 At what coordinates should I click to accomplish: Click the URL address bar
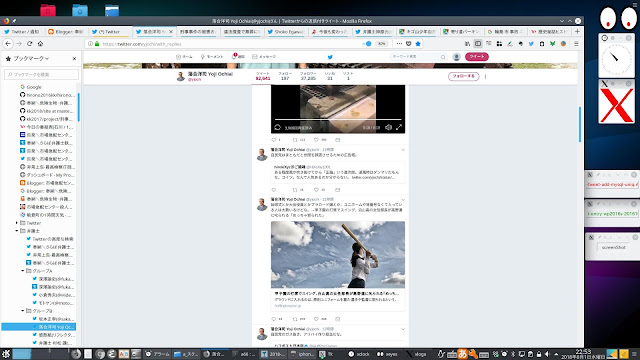click(x=229, y=44)
